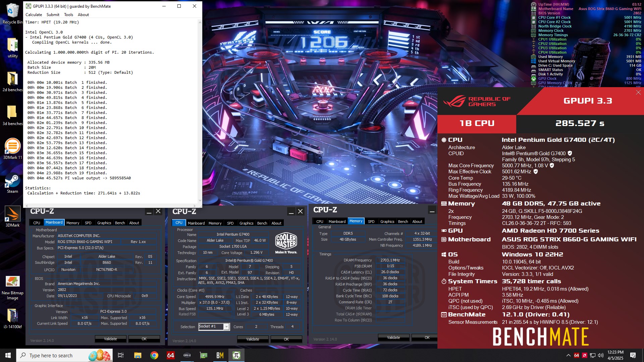Open the New Bitmap Image file
The height and width of the screenshot is (362, 644).
[x=12, y=288]
